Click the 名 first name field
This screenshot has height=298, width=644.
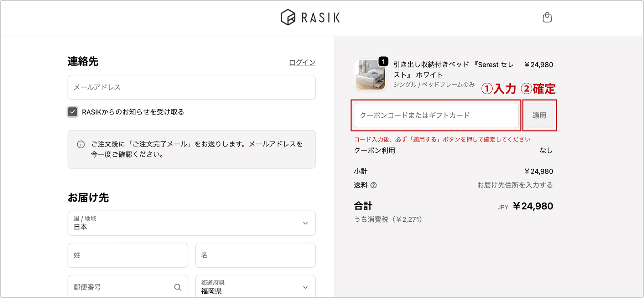(255, 255)
